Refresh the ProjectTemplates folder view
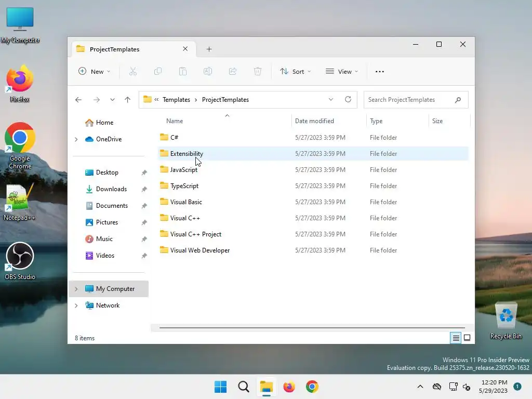 [348, 99]
